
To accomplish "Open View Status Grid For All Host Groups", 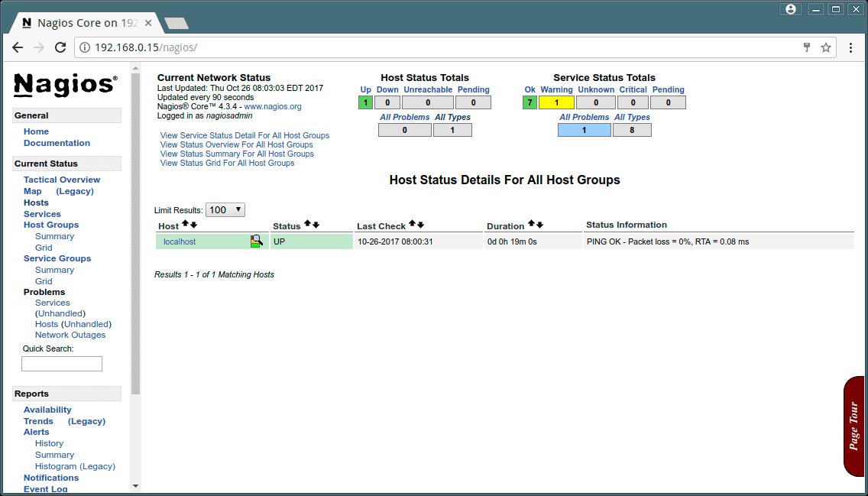I will (227, 163).
